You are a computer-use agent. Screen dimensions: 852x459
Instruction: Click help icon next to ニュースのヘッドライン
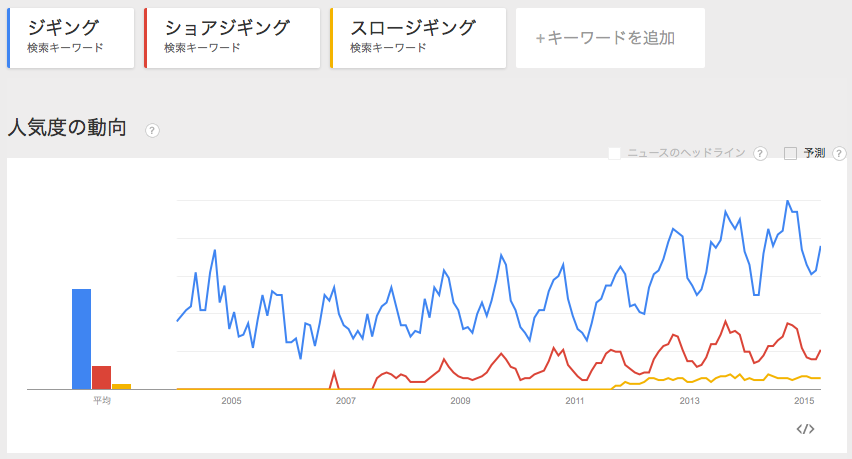[x=760, y=153]
